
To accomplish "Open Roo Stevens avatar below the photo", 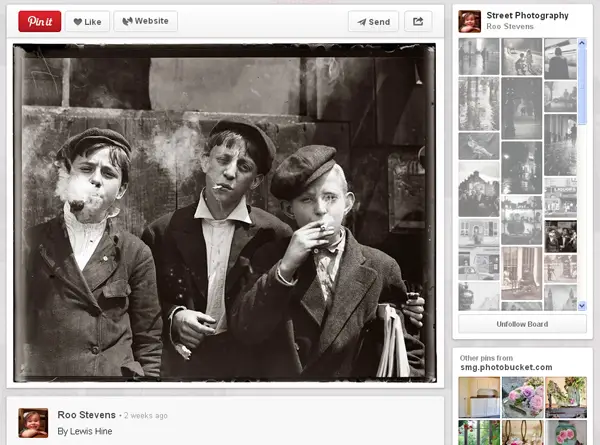I will [x=33, y=423].
